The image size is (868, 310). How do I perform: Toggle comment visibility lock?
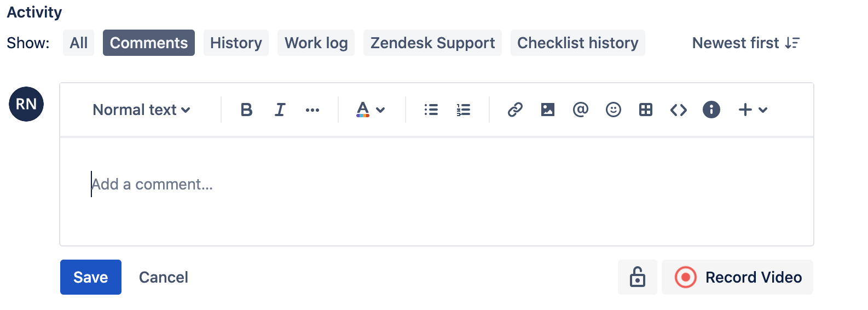coord(637,277)
